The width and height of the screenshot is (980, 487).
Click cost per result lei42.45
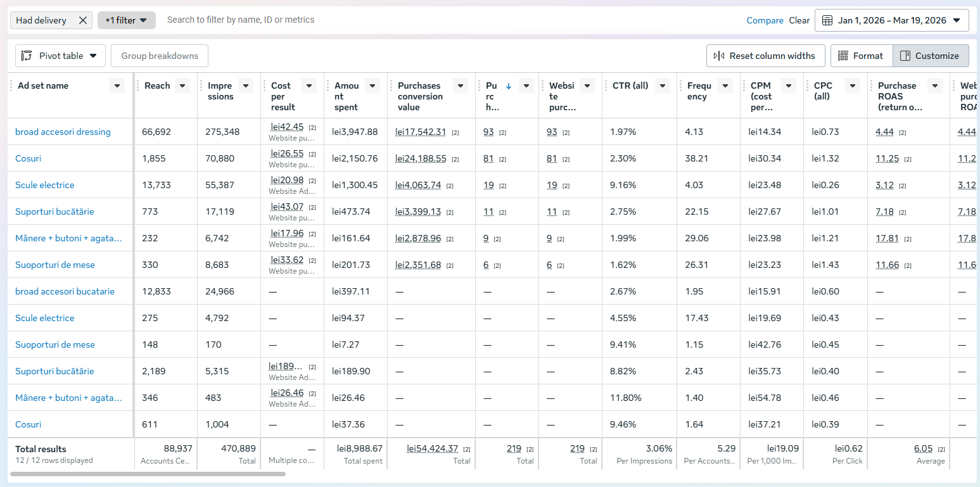coord(287,127)
